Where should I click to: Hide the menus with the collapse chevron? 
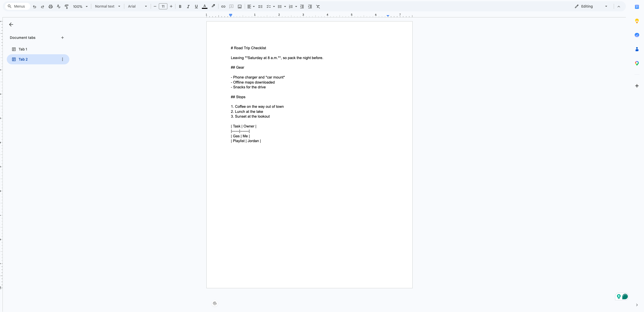619,7
